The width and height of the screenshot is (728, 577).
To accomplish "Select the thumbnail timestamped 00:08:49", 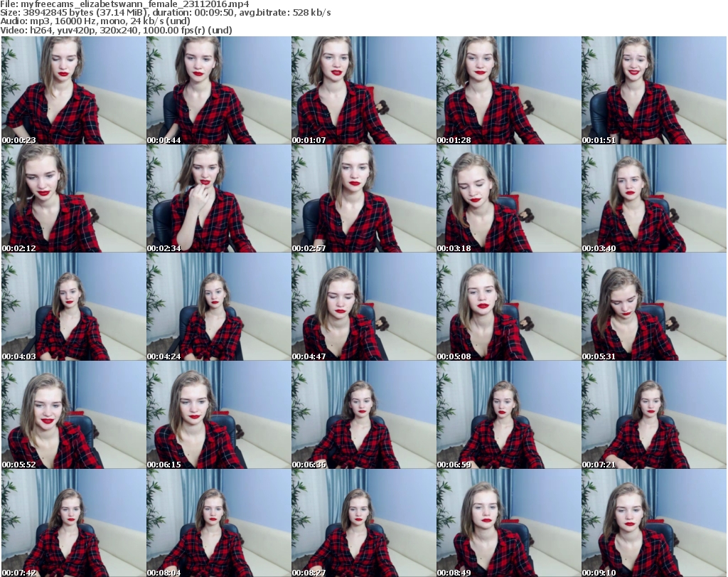I will (508, 523).
